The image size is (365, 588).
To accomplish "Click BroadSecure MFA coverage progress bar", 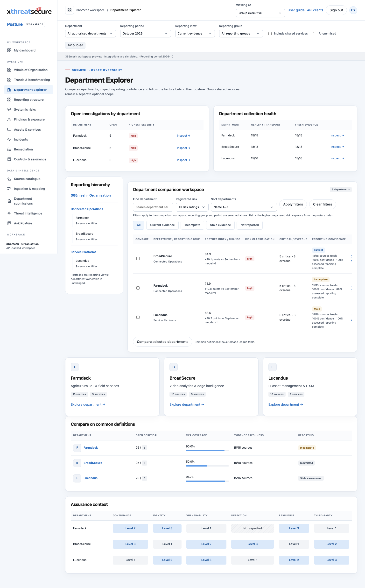I will coord(207,466).
